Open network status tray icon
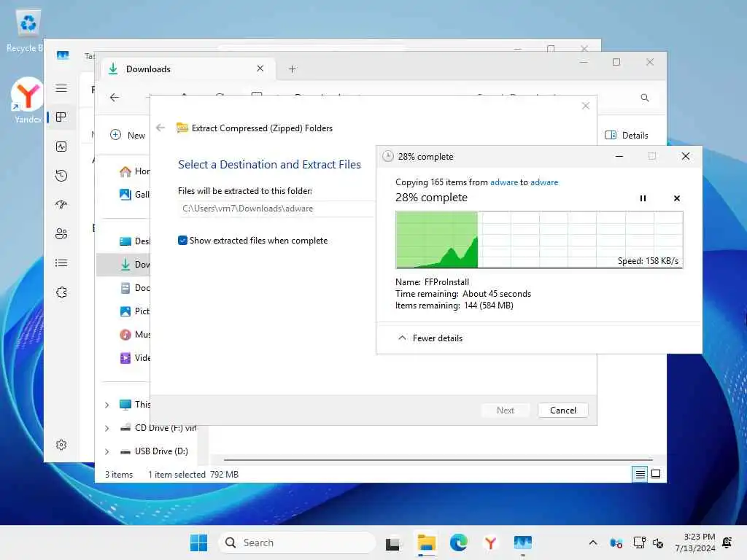The image size is (747, 560). 639,542
